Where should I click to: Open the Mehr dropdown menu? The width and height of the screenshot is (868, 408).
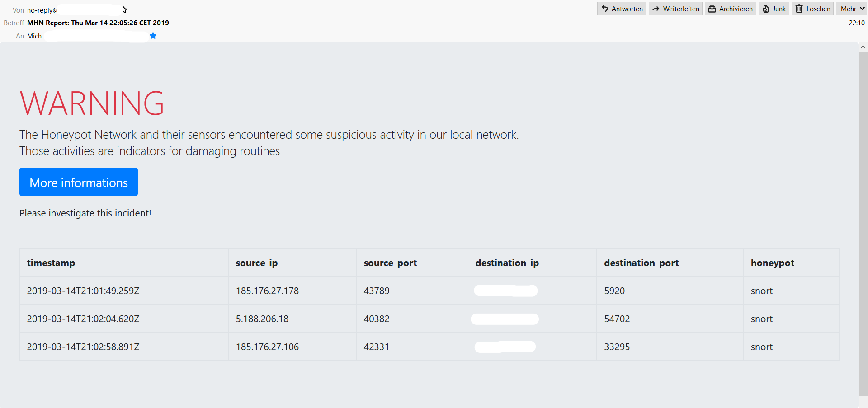pyautogui.click(x=852, y=9)
